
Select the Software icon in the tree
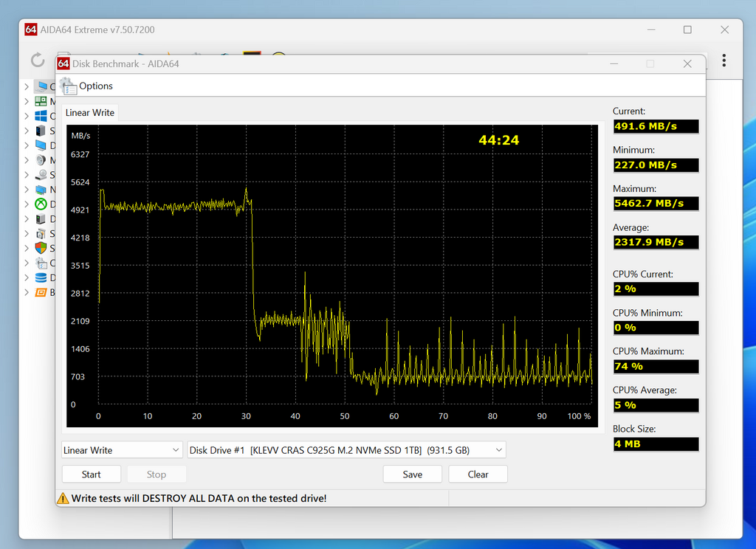click(41, 234)
